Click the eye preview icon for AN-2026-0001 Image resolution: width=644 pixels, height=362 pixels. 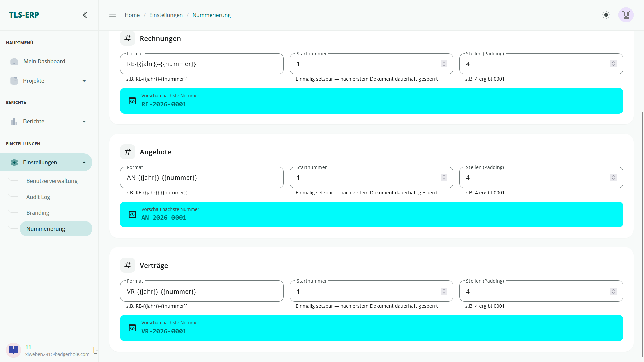click(x=132, y=215)
